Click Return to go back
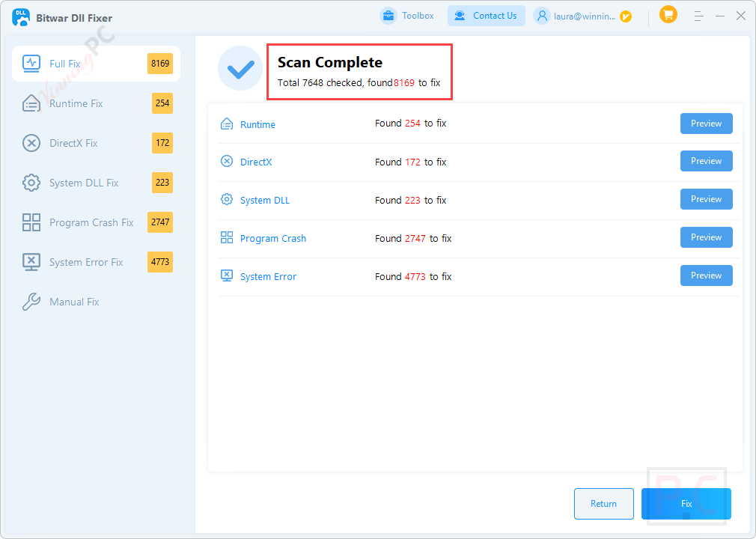This screenshot has height=539, width=756. 603,503
